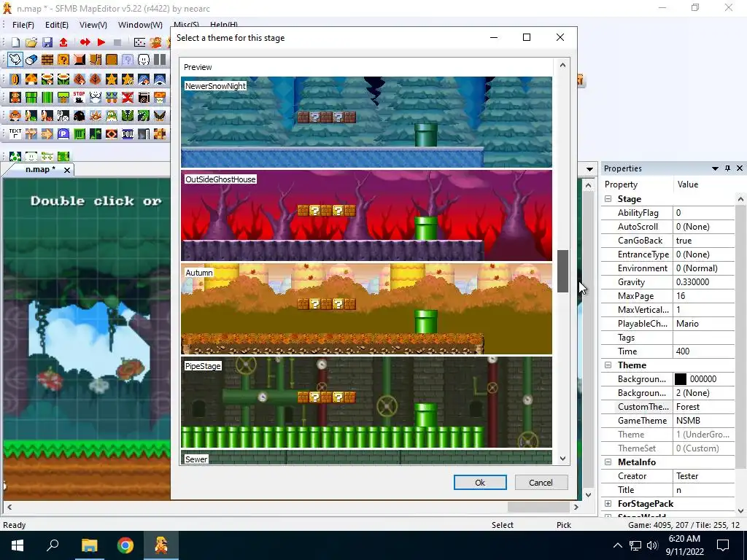The width and height of the screenshot is (747, 560).
Task: Select the POW block icon
Action: (x=128, y=134)
